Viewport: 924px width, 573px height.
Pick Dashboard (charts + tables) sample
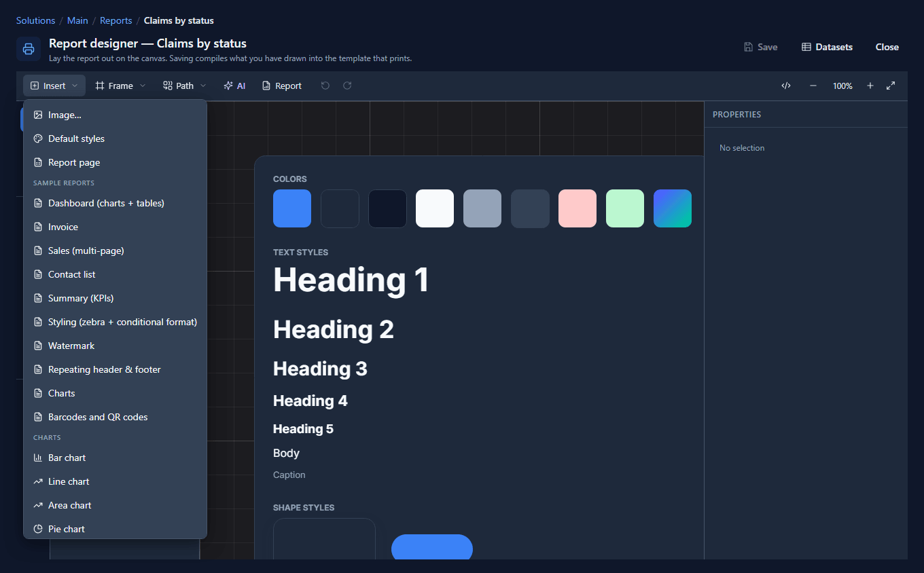pos(115,203)
